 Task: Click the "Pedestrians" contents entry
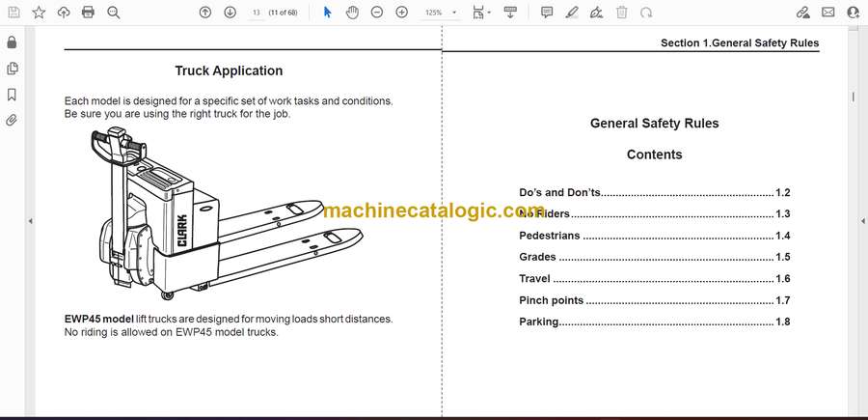[654, 236]
